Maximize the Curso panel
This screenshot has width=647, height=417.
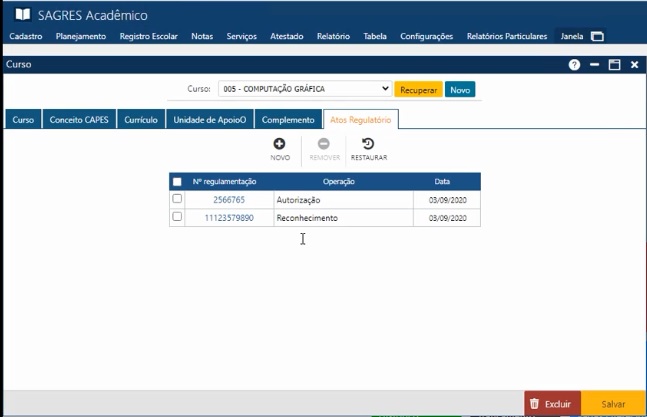tap(614, 64)
